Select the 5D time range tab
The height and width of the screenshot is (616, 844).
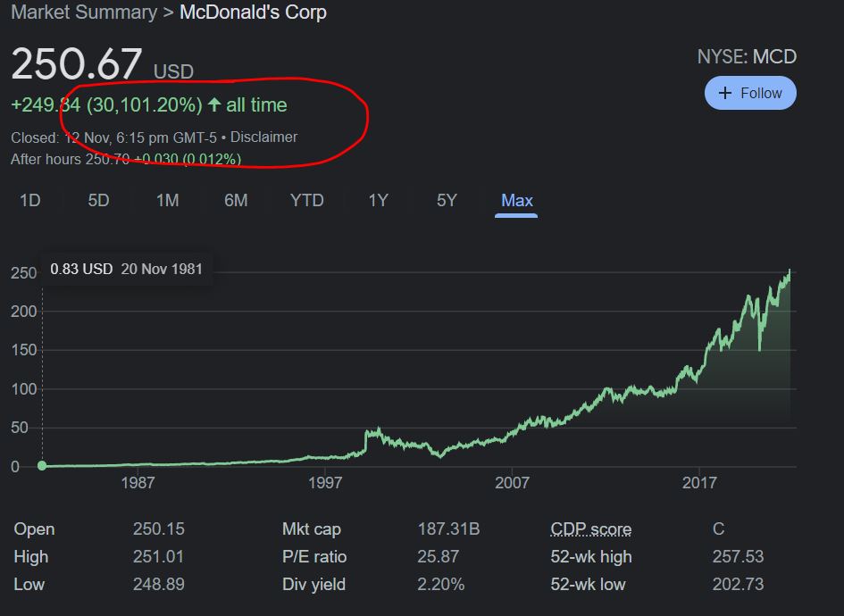[98, 200]
